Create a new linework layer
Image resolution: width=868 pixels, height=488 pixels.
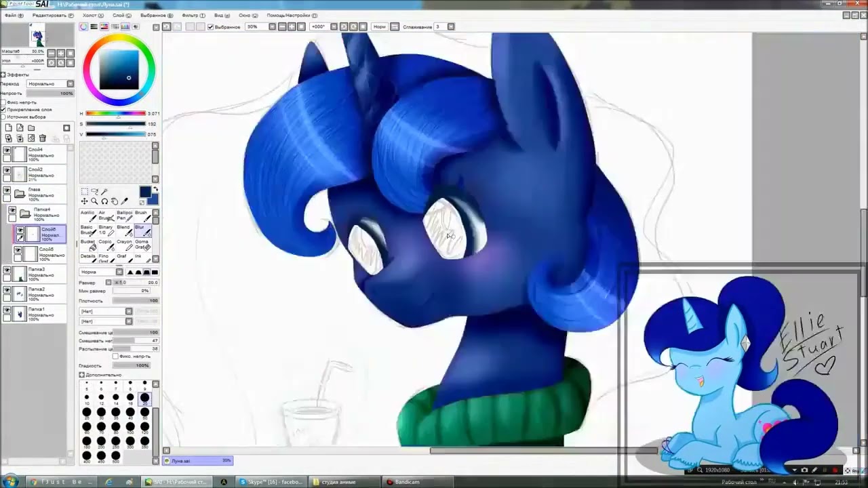pyautogui.click(x=20, y=127)
